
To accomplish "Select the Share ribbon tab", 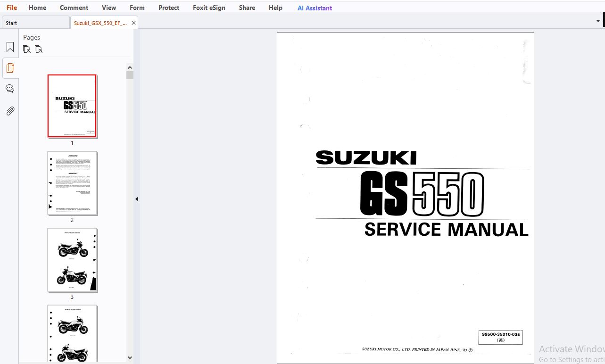I will pyautogui.click(x=247, y=8).
